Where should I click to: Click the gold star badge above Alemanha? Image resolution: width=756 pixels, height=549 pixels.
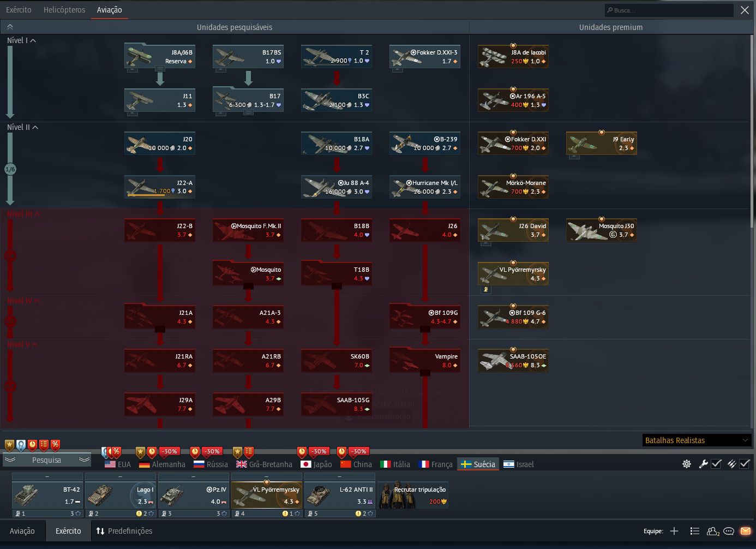[x=140, y=452]
